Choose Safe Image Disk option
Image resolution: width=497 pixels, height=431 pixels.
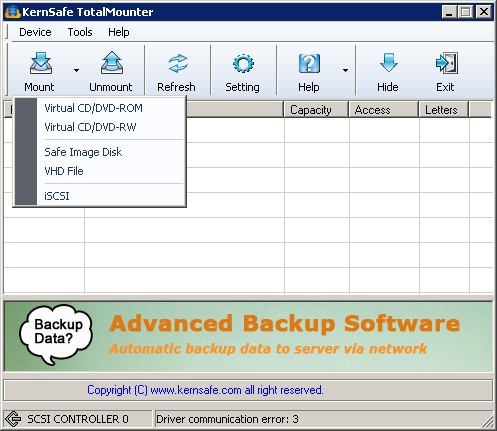110,152
